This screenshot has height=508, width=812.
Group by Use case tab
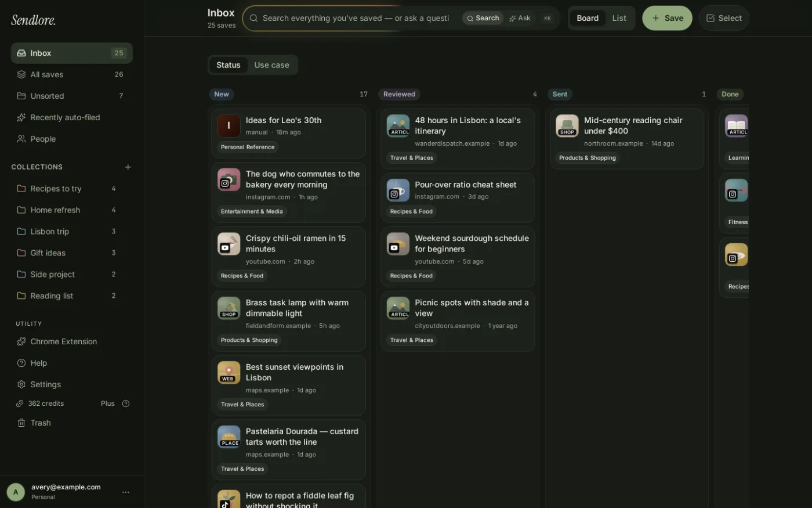[271, 65]
